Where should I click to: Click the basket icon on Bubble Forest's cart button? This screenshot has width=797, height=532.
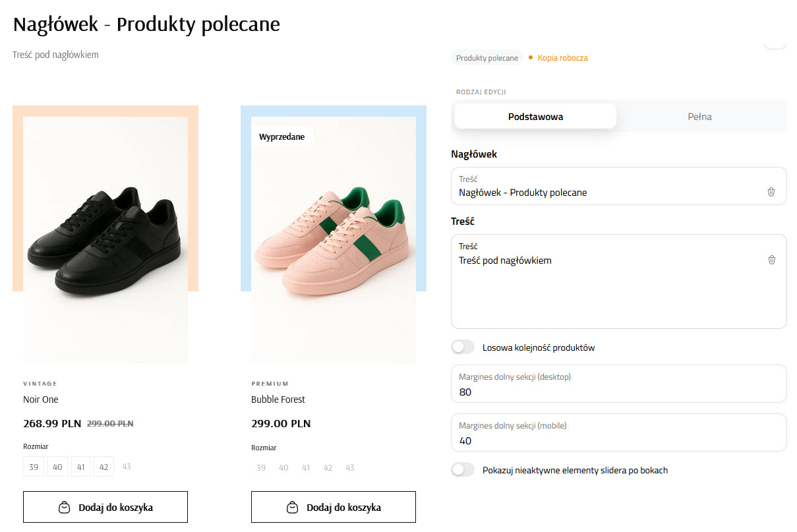[x=291, y=507]
